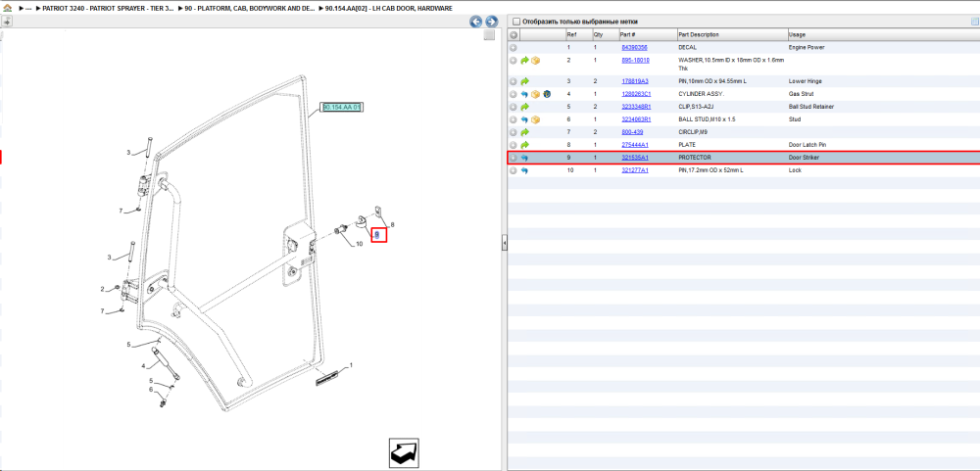Sort by the Part # column header
Viewport: 980px width, 471px height.
tap(648, 35)
